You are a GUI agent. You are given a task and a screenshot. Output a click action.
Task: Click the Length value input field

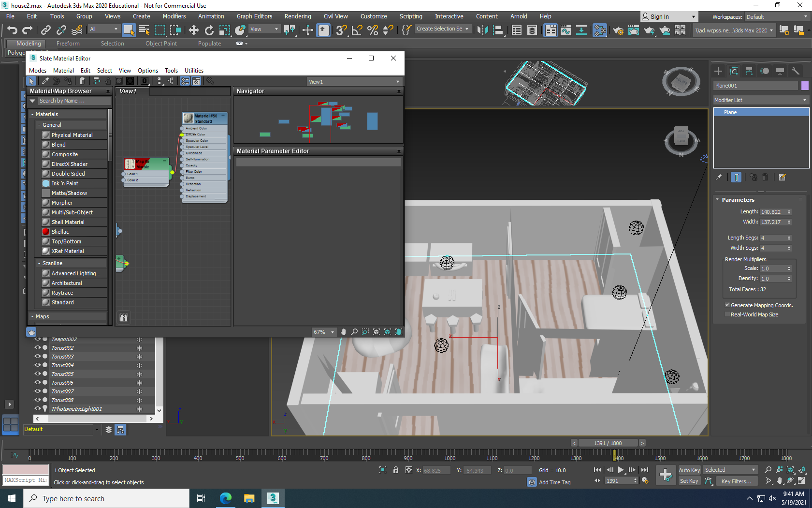772,212
